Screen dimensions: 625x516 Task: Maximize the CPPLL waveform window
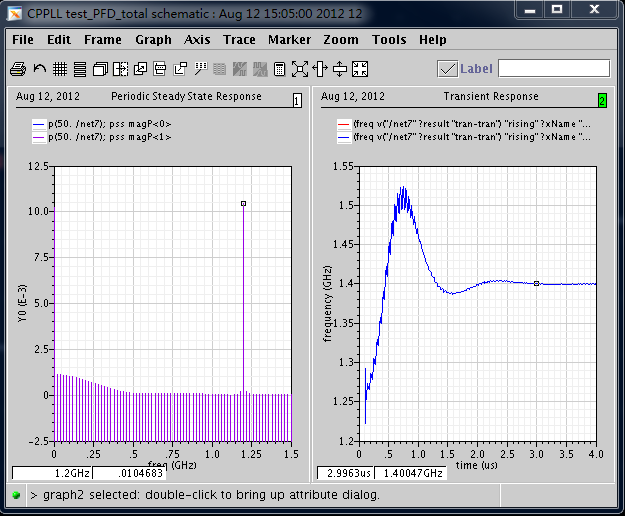(557, 10)
